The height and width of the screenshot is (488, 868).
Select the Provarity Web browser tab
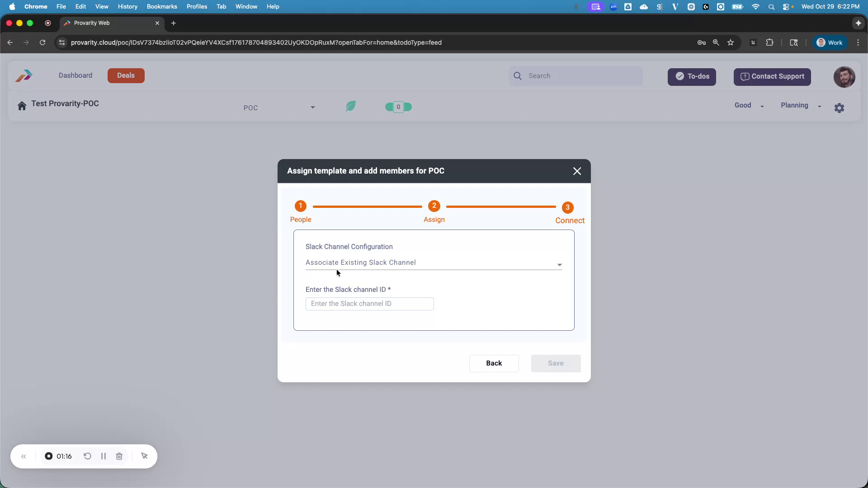click(x=92, y=23)
